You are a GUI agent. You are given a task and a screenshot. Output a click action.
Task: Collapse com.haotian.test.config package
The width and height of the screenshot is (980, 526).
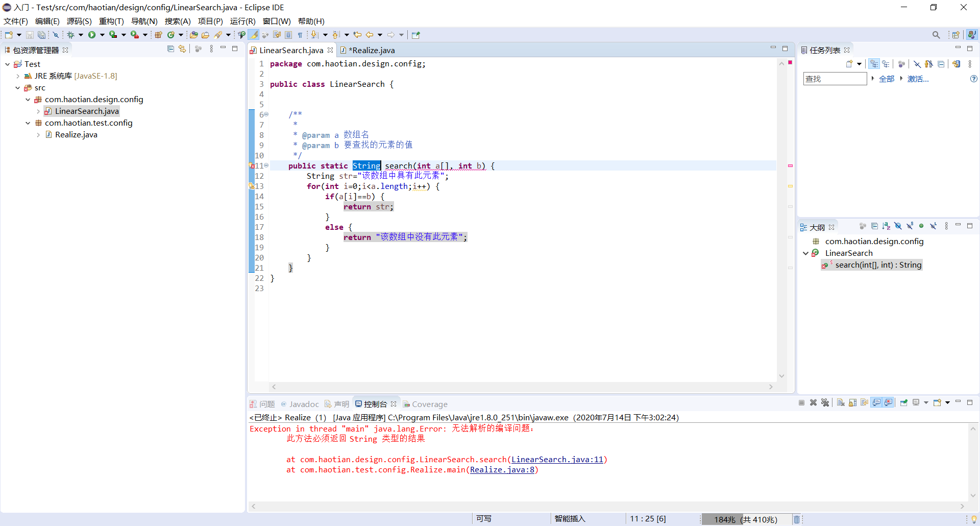tap(28, 123)
